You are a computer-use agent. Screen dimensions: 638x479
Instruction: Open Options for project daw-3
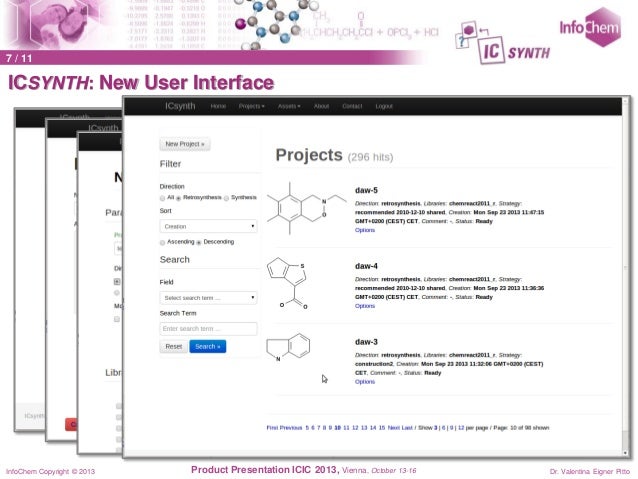click(365, 382)
